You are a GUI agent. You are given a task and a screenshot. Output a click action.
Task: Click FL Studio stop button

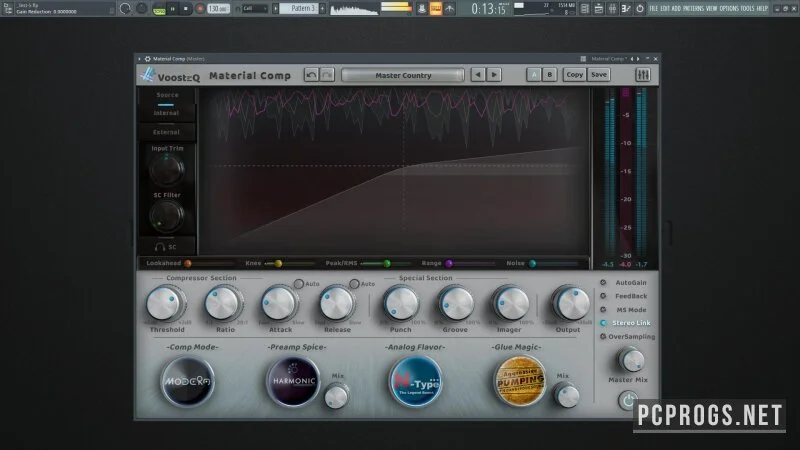coord(186,9)
